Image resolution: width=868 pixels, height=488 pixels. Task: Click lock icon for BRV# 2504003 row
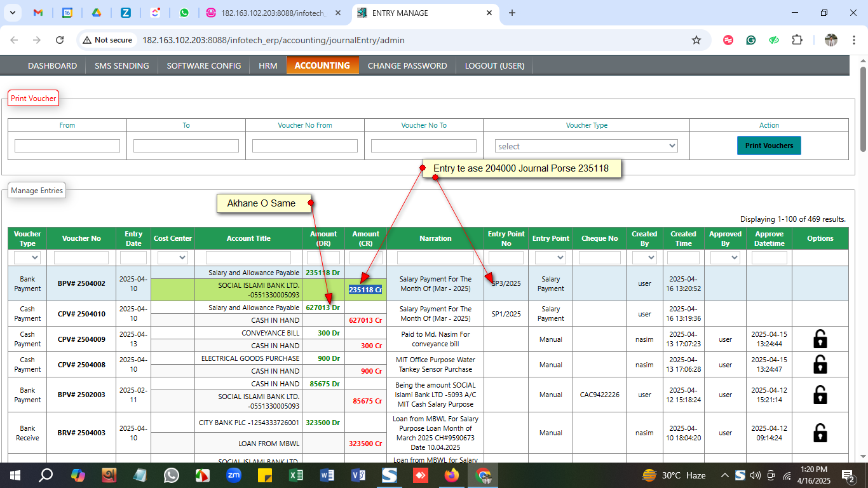coord(820,433)
